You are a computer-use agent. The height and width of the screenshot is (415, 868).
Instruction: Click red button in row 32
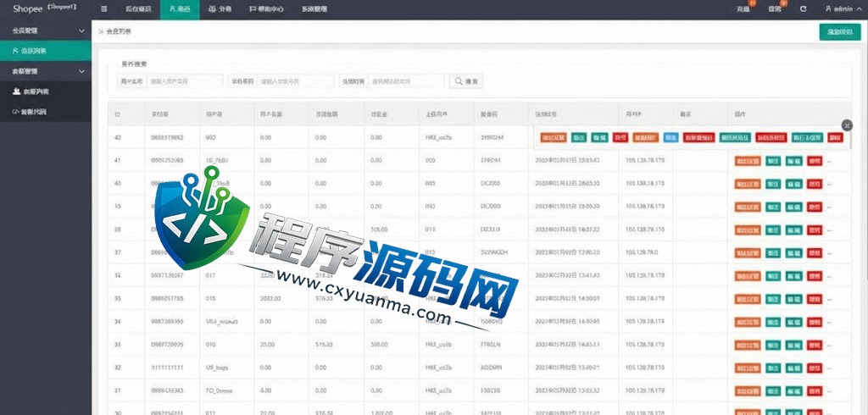815,368
